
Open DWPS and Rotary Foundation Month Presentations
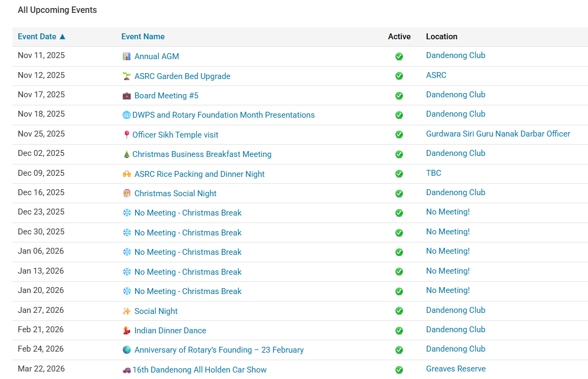pyautogui.click(x=223, y=115)
